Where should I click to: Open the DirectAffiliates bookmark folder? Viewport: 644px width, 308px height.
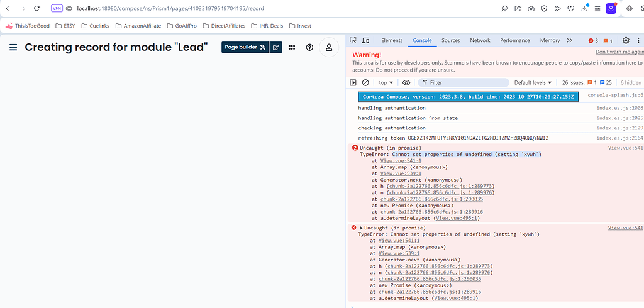[224, 26]
